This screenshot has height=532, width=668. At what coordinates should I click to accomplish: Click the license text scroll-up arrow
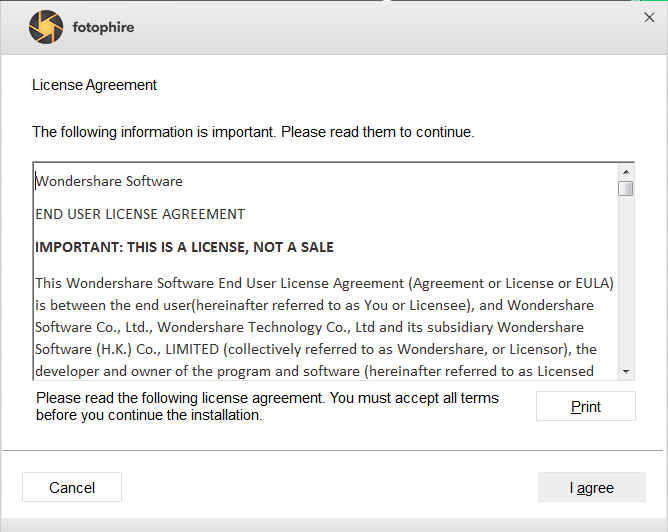(x=626, y=172)
